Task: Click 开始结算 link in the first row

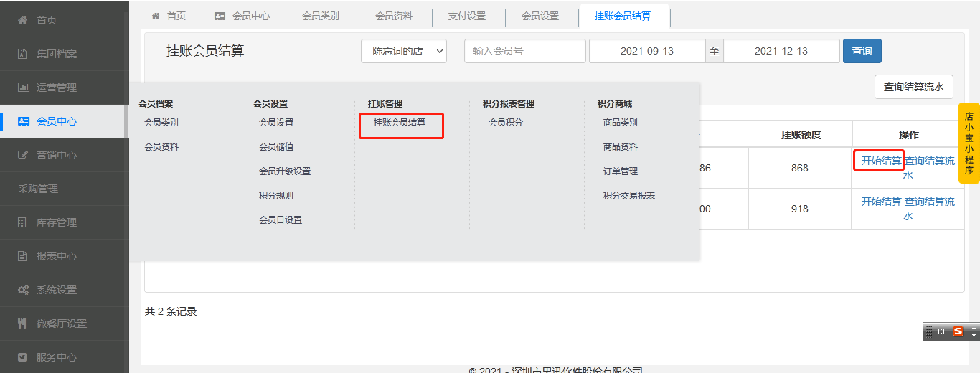Action: [x=880, y=161]
